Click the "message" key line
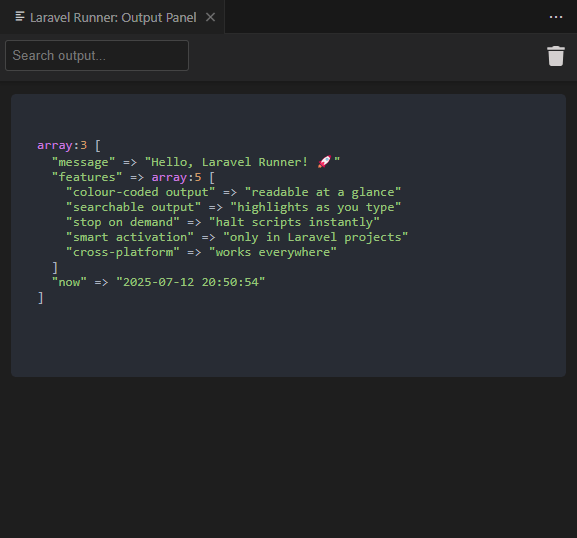577x538 pixels. click(x=196, y=162)
